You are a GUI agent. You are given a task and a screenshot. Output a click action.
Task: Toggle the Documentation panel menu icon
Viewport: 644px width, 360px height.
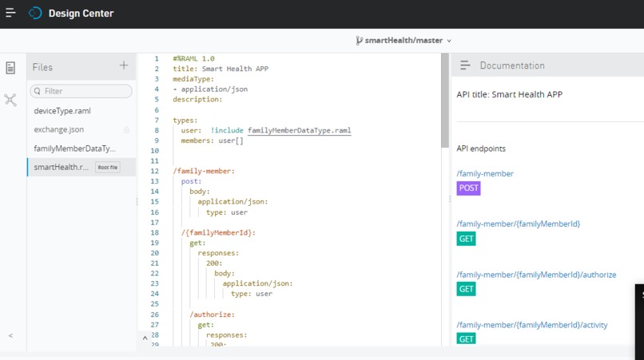[x=465, y=65]
